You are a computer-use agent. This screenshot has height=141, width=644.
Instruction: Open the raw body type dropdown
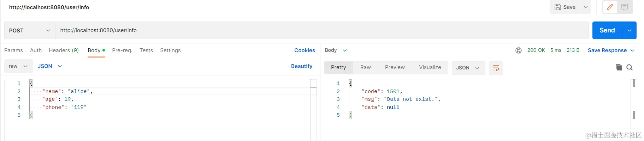click(18, 66)
